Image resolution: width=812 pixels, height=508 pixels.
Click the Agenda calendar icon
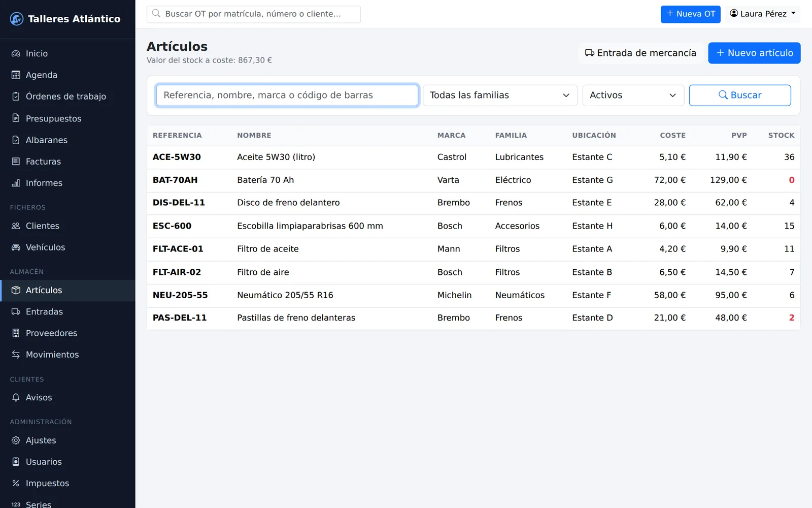(16, 75)
